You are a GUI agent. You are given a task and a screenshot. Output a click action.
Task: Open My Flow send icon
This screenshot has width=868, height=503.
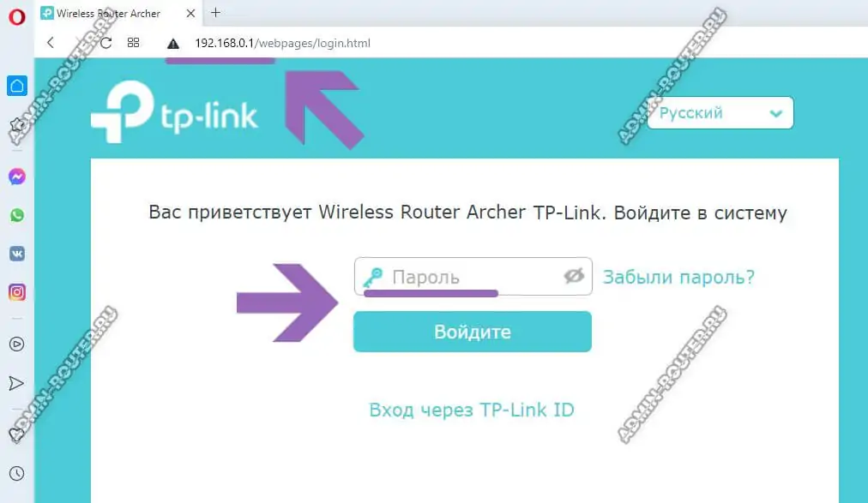tap(16, 384)
